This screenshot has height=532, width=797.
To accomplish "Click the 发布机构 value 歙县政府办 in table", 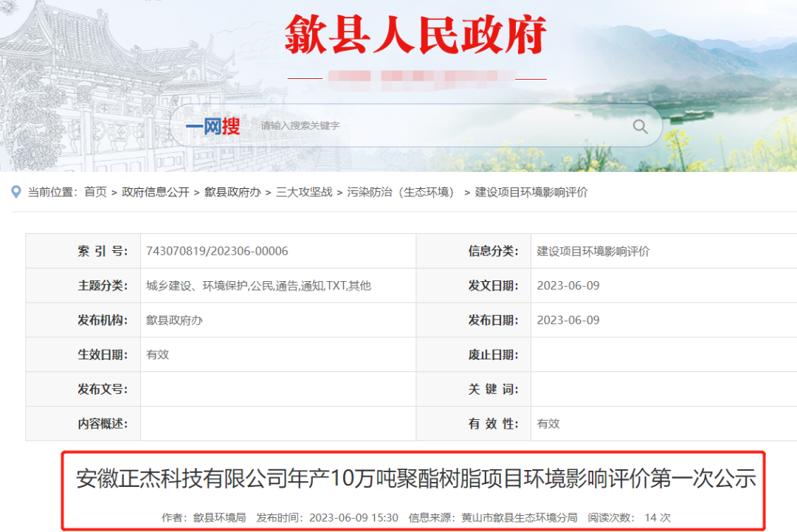I will (x=174, y=320).
